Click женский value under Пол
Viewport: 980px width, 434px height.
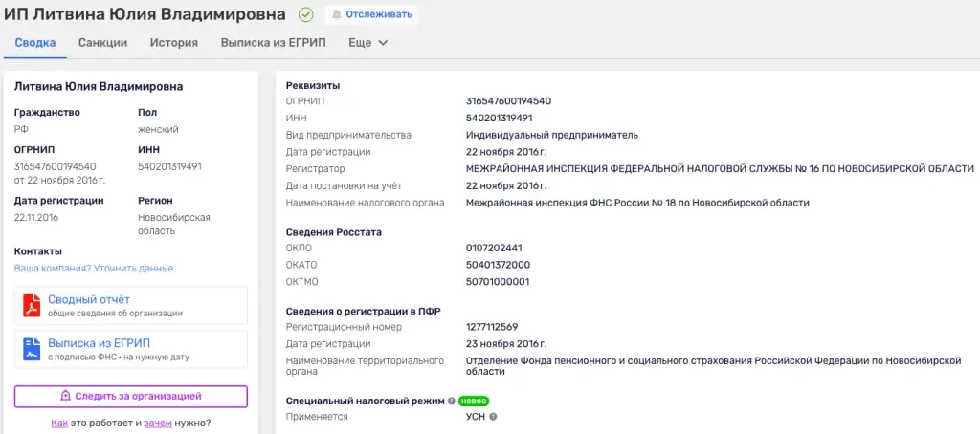[x=158, y=129]
